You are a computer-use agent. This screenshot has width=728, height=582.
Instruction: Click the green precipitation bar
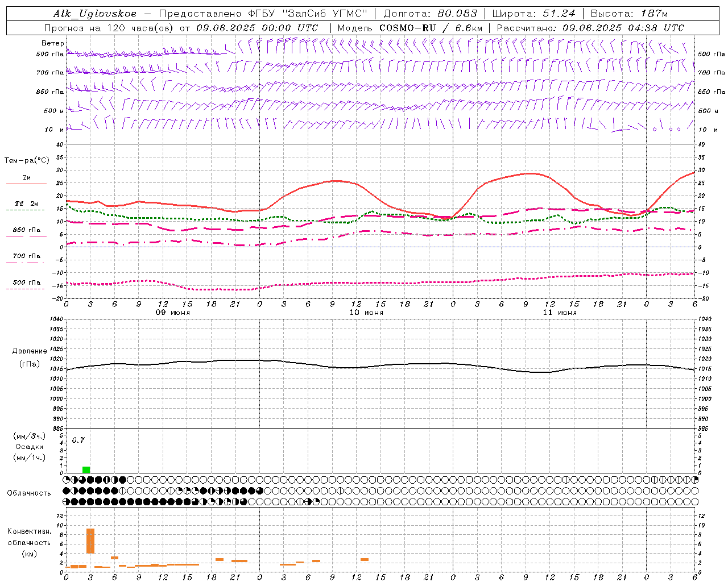[86, 469]
